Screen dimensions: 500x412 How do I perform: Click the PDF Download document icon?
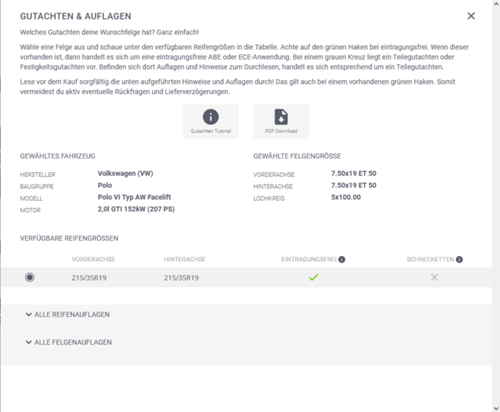point(281,117)
